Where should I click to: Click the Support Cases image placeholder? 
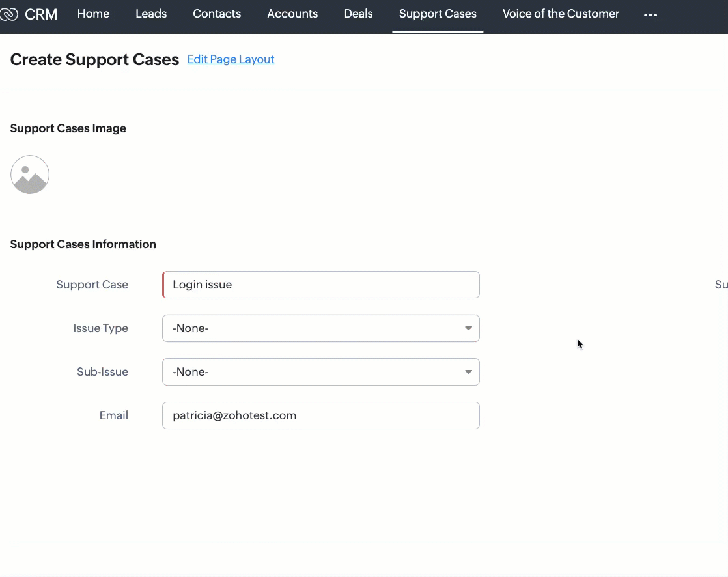pyautogui.click(x=30, y=175)
